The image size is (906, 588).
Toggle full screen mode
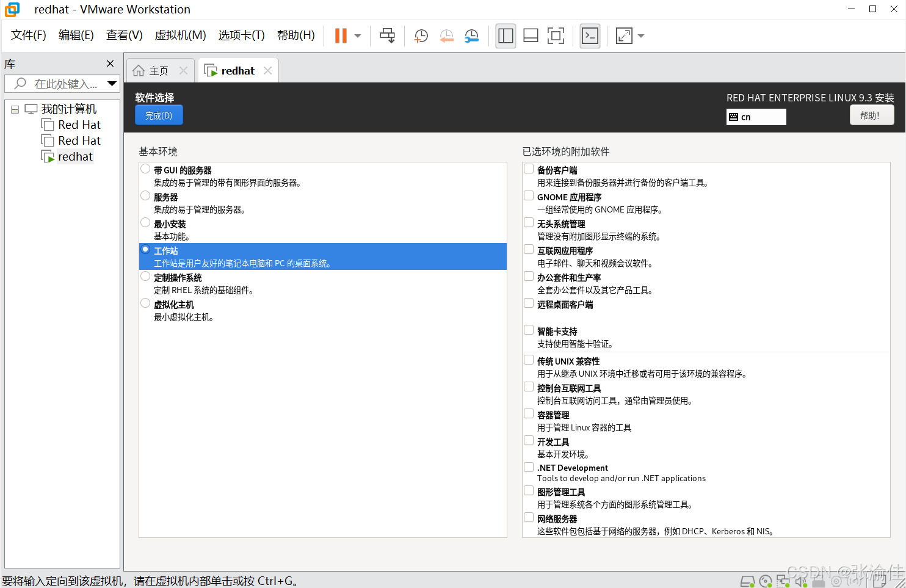(x=556, y=35)
